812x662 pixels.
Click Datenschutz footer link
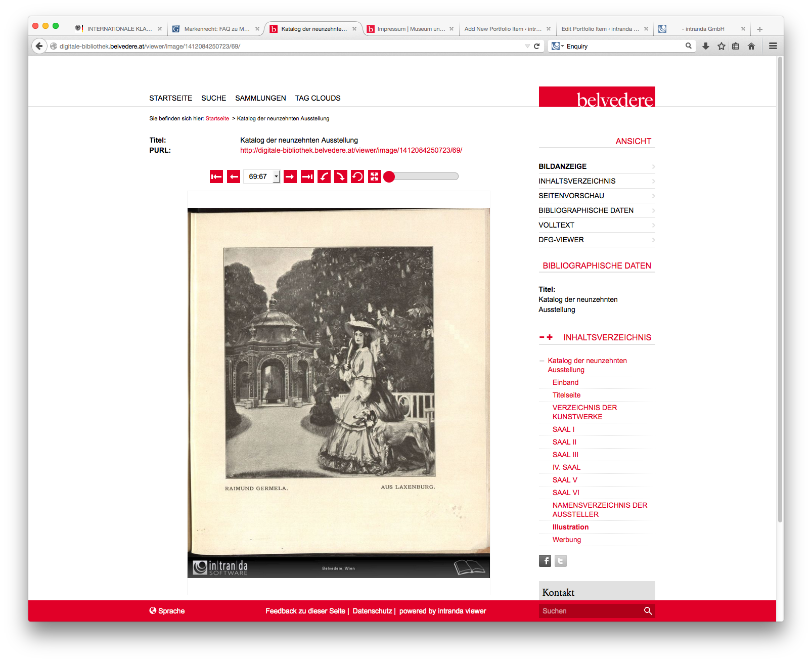point(372,611)
